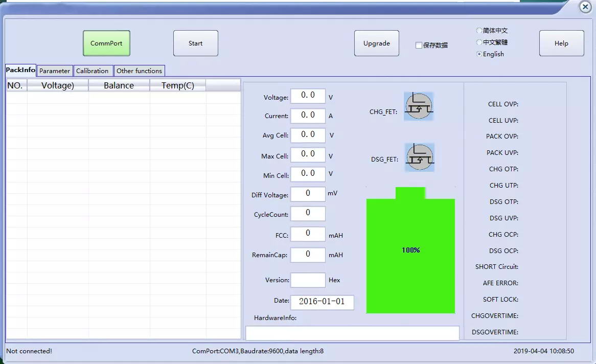Click the HardwareInfo: label

(x=275, y=317)
